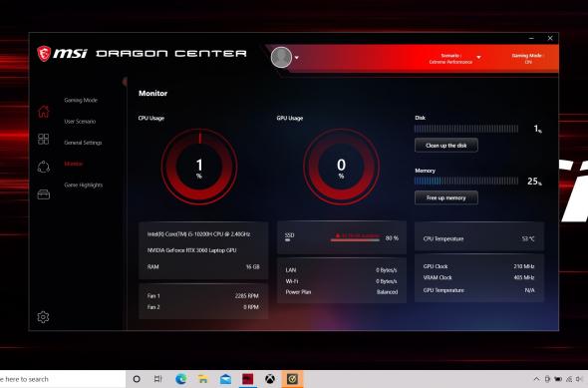The height and width of the screenshot is (388, 588).
Task: Click the user profile avatar
Action: tap(281, 58)
